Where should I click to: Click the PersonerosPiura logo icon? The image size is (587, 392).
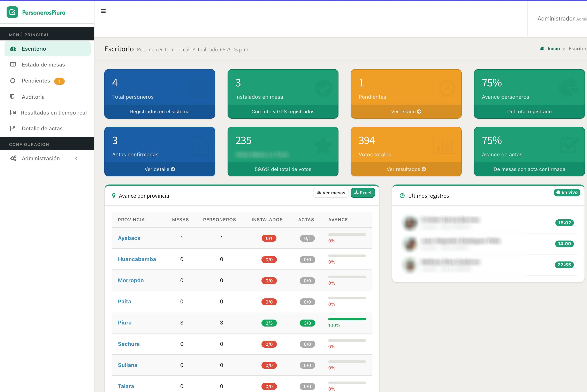click(x=12, y=12)
